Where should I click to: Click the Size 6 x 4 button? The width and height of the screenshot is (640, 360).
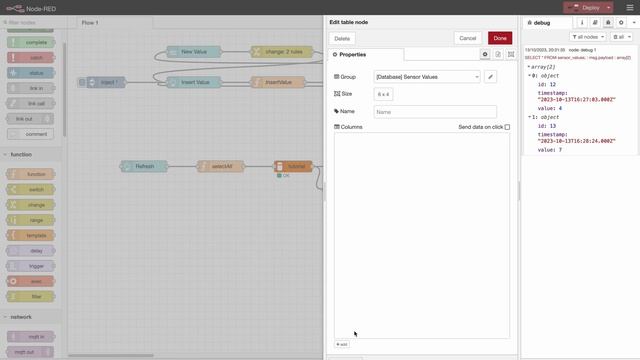(x=383, y=94)
